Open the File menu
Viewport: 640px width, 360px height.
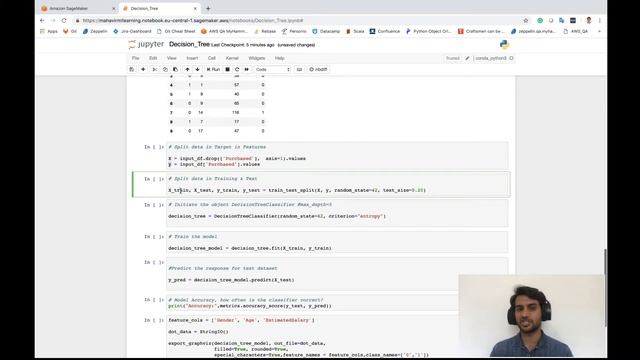136,58
